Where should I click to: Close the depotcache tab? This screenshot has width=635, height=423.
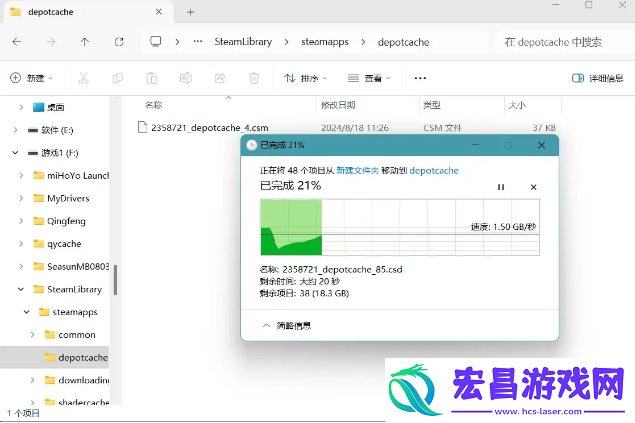159,12
